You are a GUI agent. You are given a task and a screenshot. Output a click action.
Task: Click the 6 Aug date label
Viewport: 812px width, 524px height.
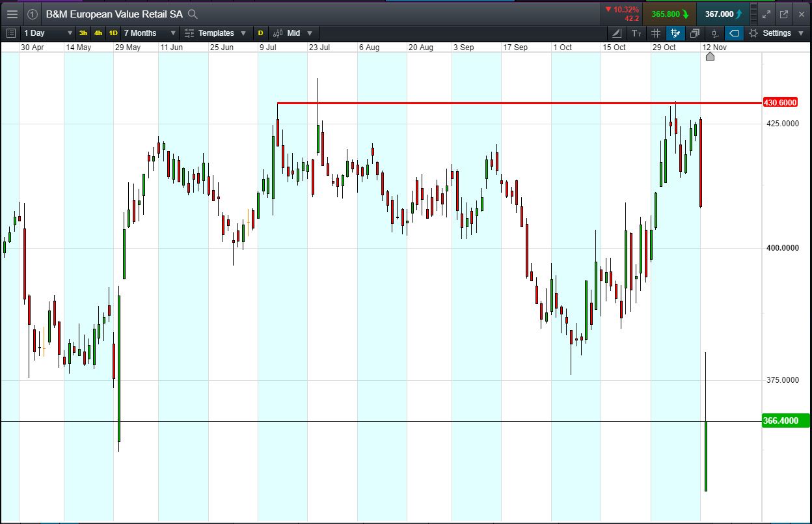[x=369, y=48]
